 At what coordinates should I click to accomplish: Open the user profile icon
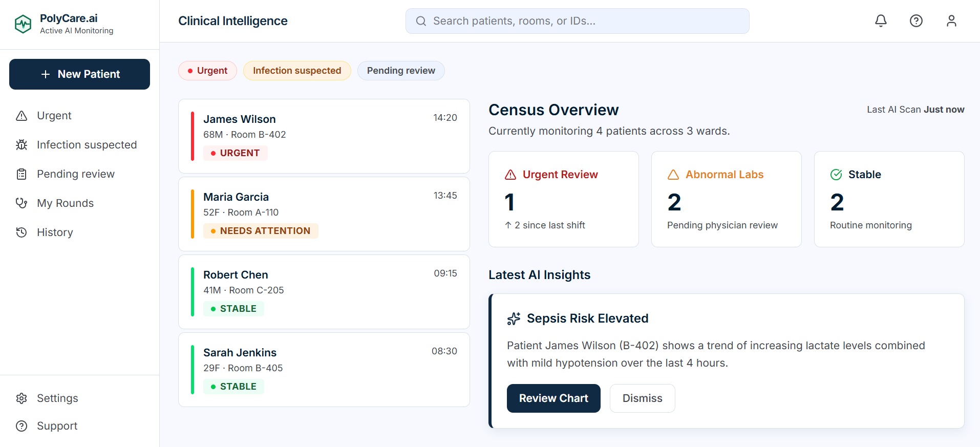point(951,21)
